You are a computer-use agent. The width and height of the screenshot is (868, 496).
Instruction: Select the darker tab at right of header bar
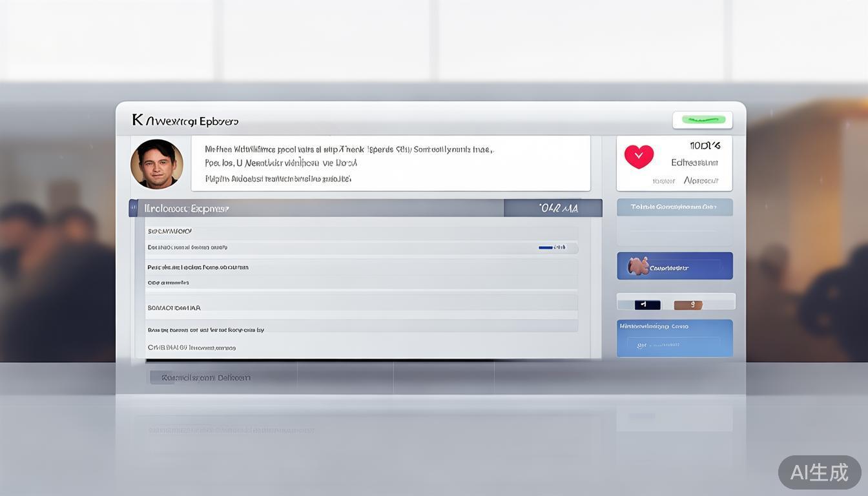click(552, 208)
